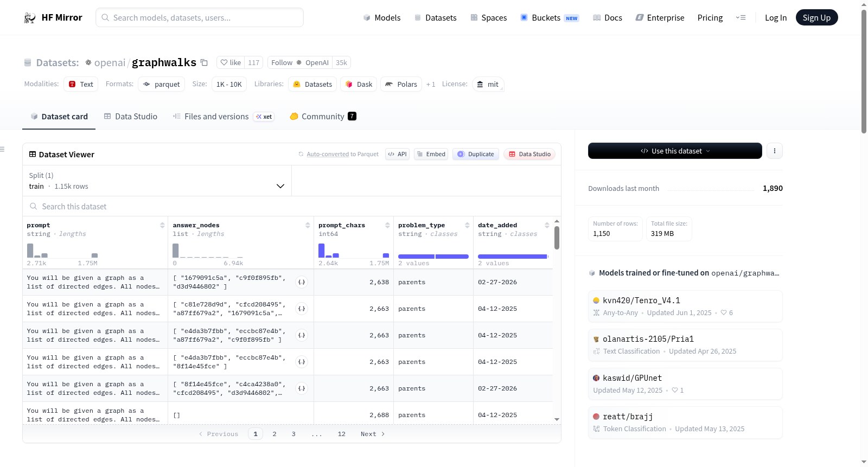Open the kvn420/Tenro_V4.1 model card
Viewport: 868px width, 467px height.
pyautogui.click(x=685, y=306)
